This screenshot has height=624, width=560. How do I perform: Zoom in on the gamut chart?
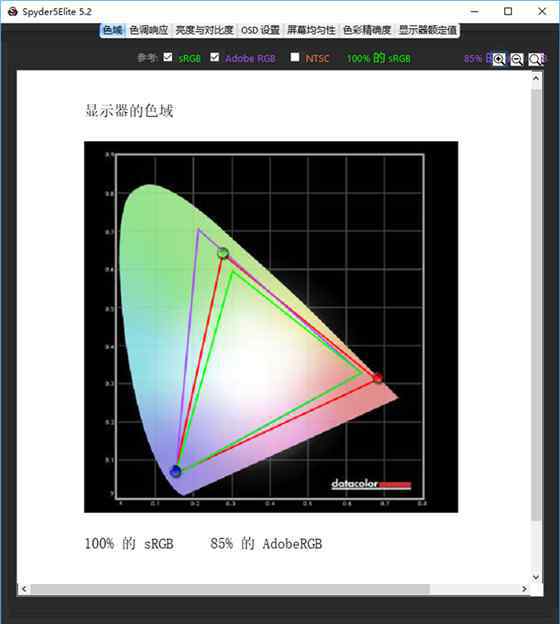(499, 59)
